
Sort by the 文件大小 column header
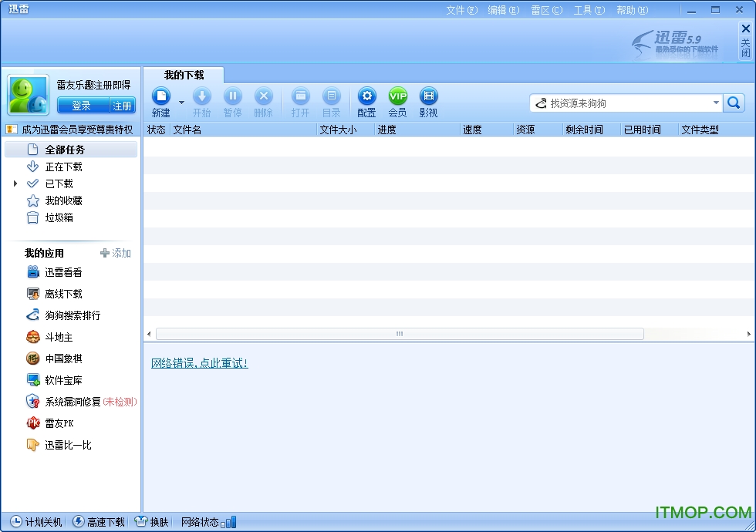point(346,130)
